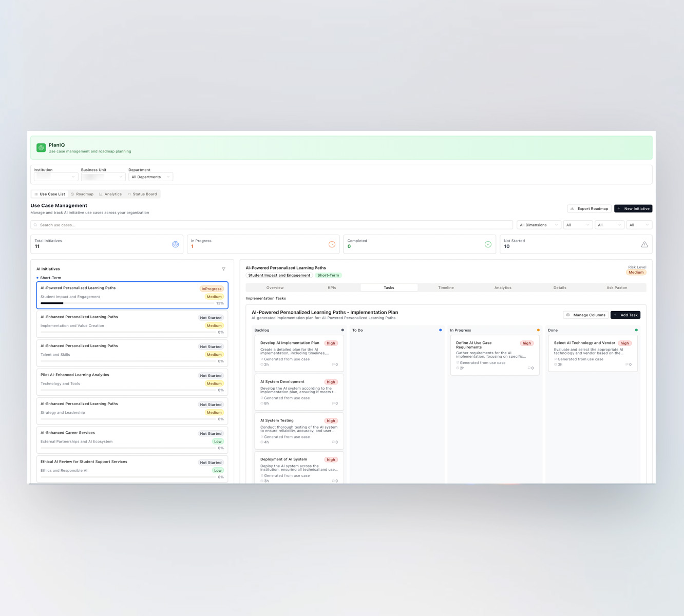Click the In Progress clock icon
The width and height of the screenshot is (684, 616).
tap(332, 244)
